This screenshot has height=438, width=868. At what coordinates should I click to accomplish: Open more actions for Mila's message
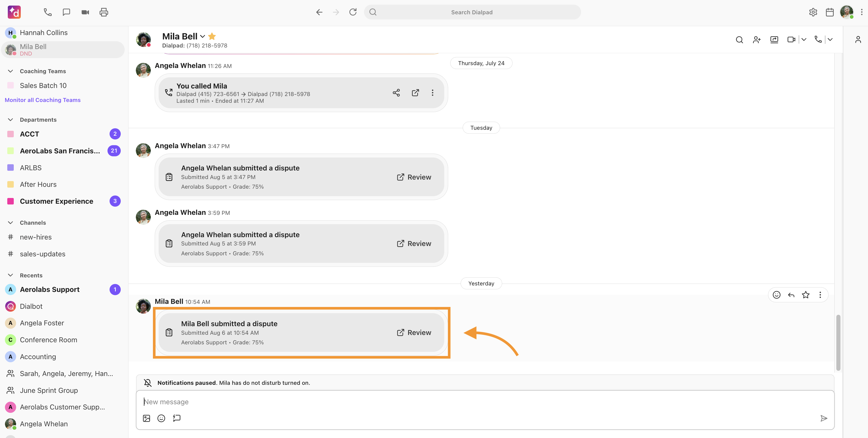point(820,295)
